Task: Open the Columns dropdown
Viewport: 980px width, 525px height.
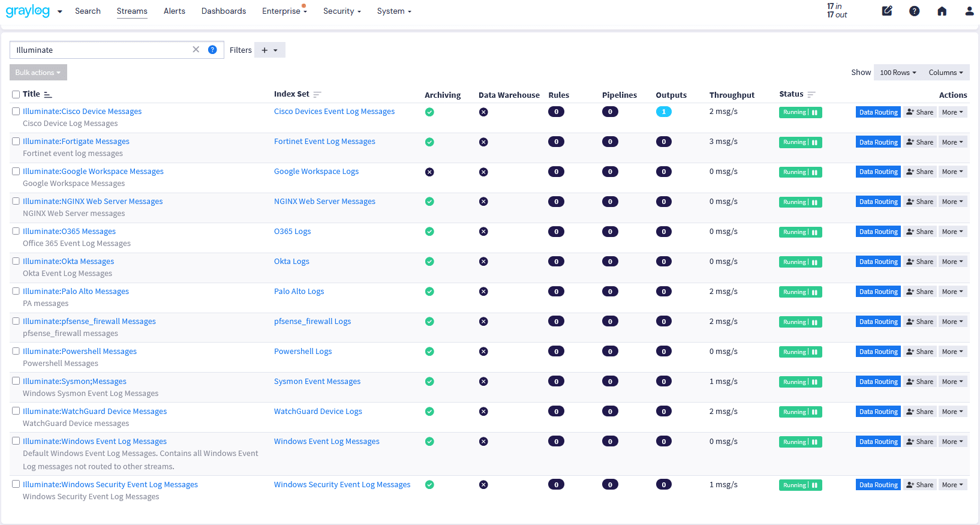Action: point(945,73)
